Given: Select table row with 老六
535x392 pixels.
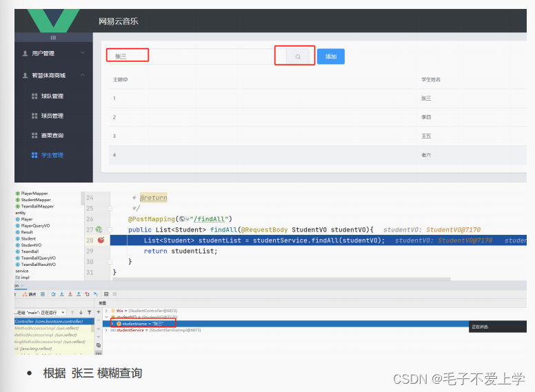Looking at the screenshot, I should point(318,155).
